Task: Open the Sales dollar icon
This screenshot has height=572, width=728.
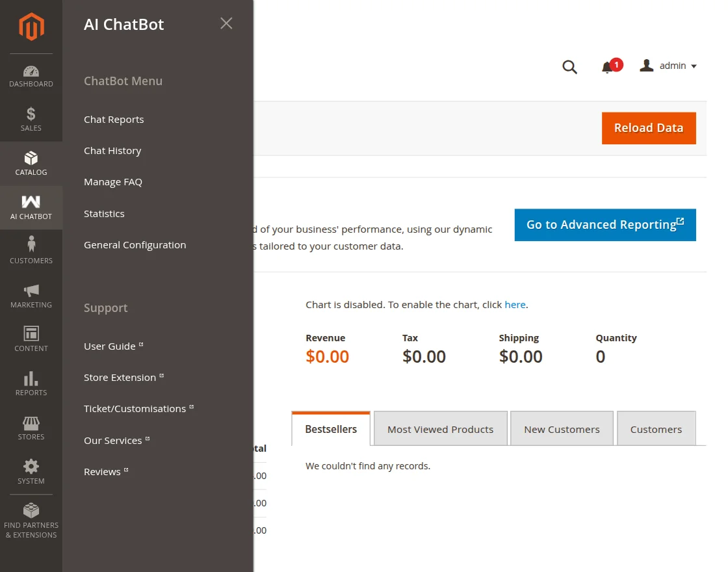Action: [31, 115]
